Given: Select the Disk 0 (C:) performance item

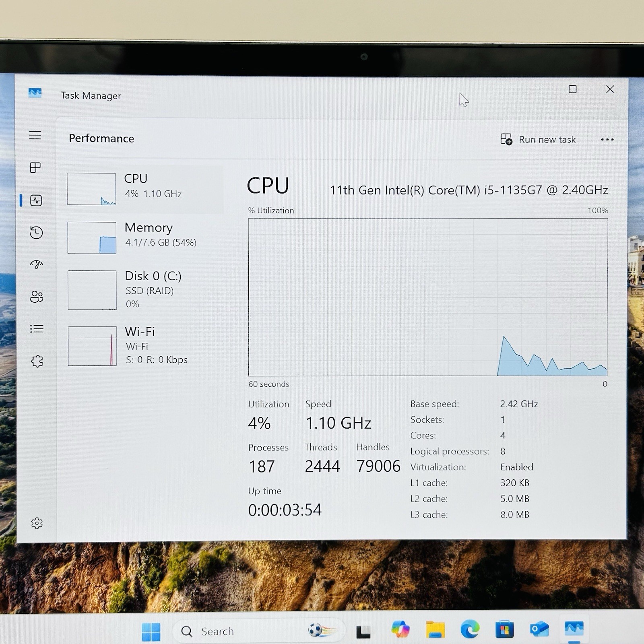Looking at the screenshot, I should (141, 290).
